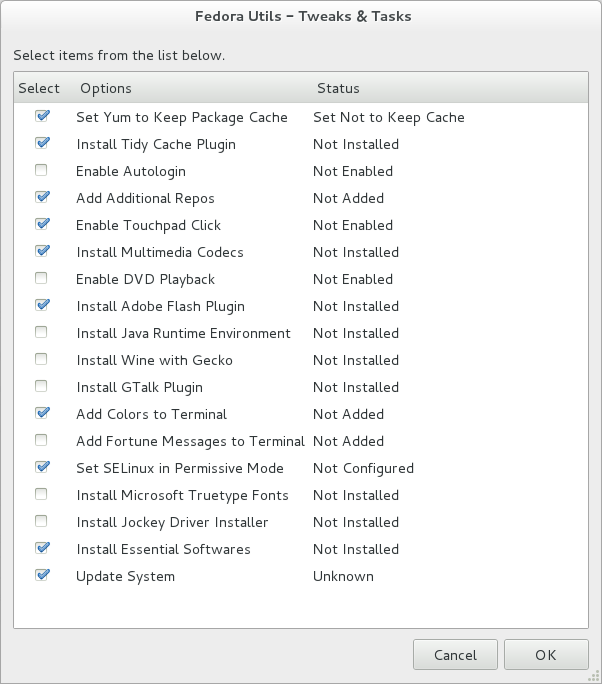Check Add Fortune Messages to Terminal checkbox
The height and width of the screenshot is (684, 602).
coord(41,441)
